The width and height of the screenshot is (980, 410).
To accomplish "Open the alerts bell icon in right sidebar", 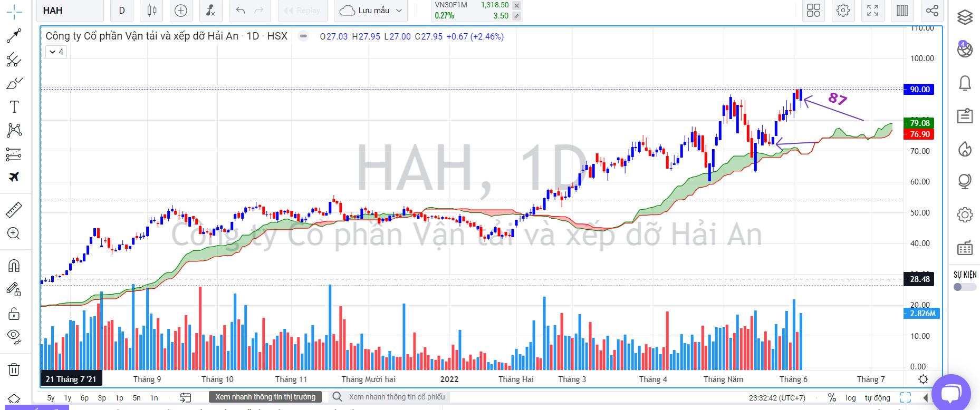I will point(965,83).
